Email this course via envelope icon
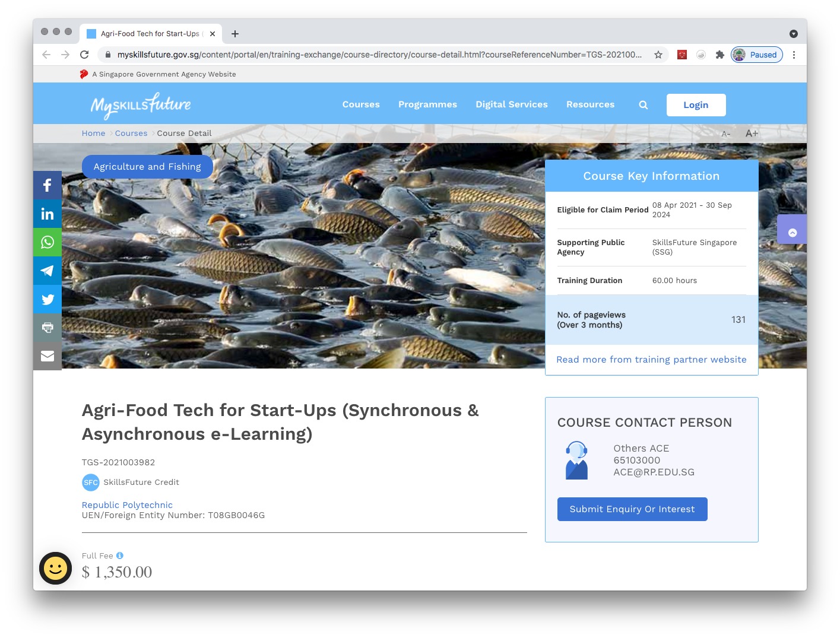Viewport: 840px width, 638px height. point(47,356)
